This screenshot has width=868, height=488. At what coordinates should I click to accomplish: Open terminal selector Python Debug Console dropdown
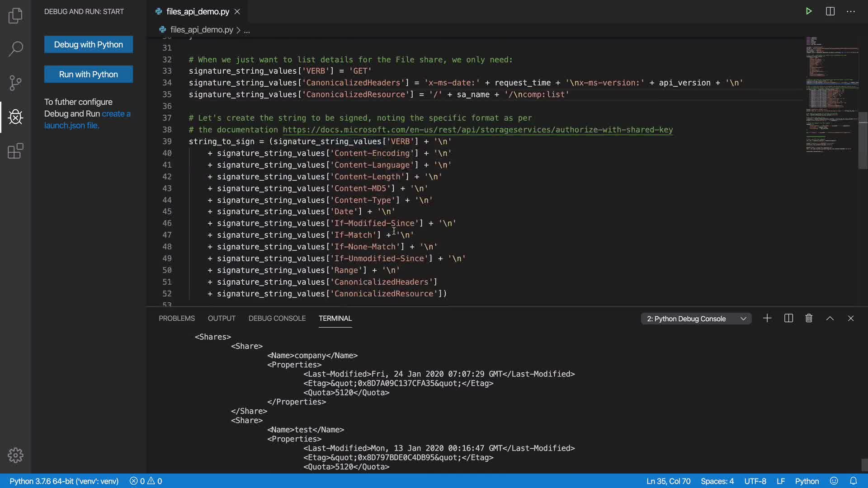696,319
